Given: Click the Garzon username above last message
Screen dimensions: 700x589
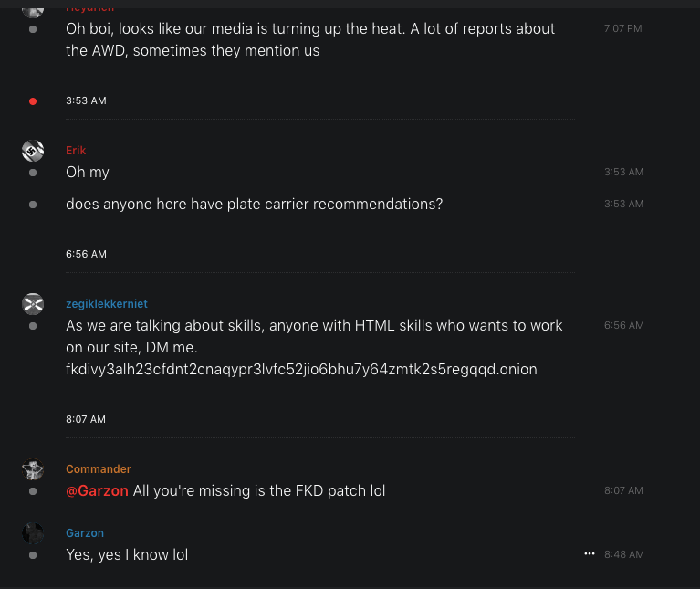Looking at the screenshot, I should [85, 533].
